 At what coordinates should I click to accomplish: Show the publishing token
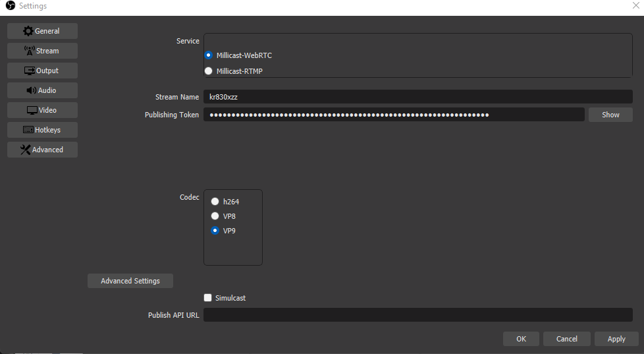pyautogui.click(x=610, y=115)
